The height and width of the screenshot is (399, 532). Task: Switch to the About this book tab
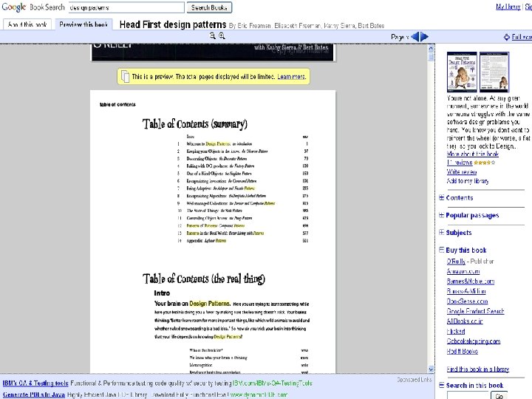[27, 24]
